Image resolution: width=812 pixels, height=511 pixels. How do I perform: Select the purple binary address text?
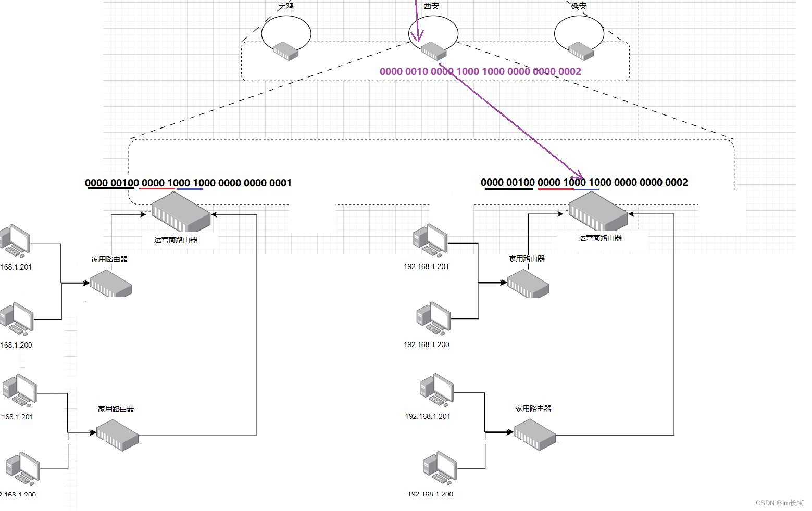(x=480, y=71)
